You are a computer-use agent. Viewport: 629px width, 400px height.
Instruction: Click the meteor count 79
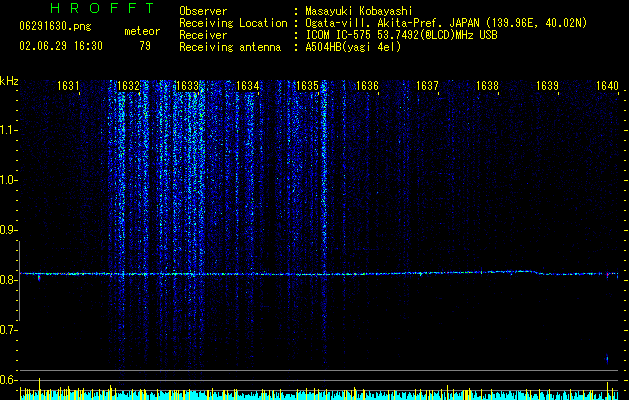145,46
